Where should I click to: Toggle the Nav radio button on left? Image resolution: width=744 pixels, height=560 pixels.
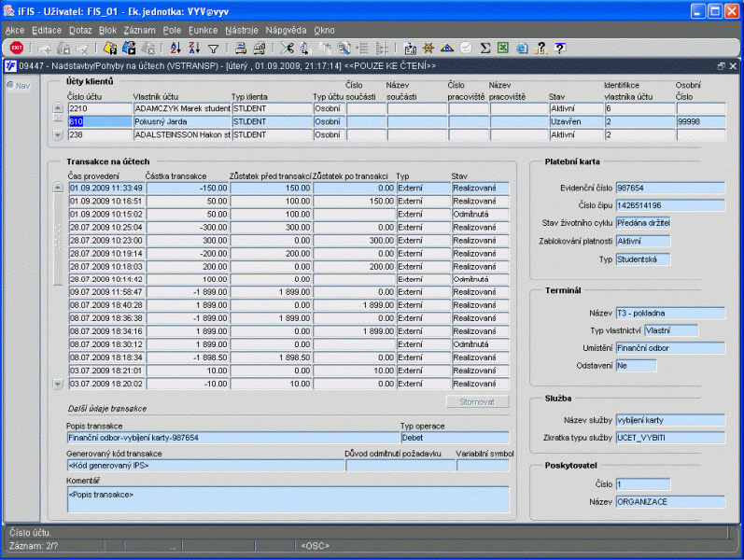10,86
